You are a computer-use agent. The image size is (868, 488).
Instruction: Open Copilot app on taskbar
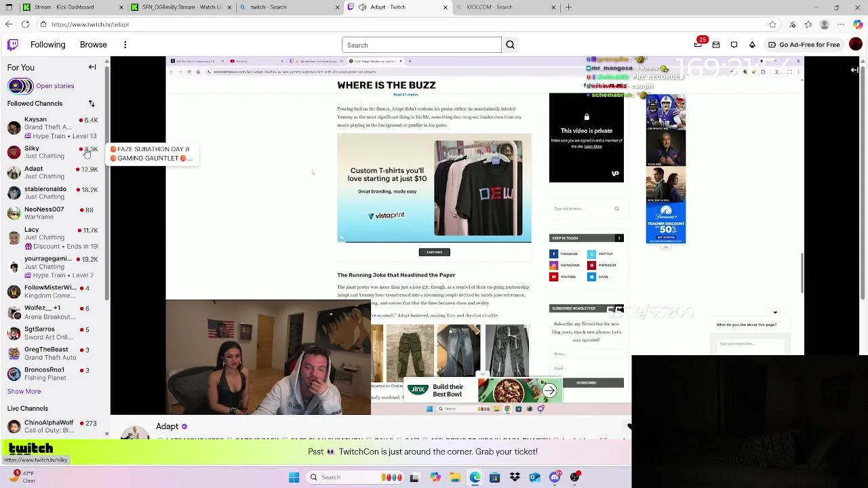435,477
